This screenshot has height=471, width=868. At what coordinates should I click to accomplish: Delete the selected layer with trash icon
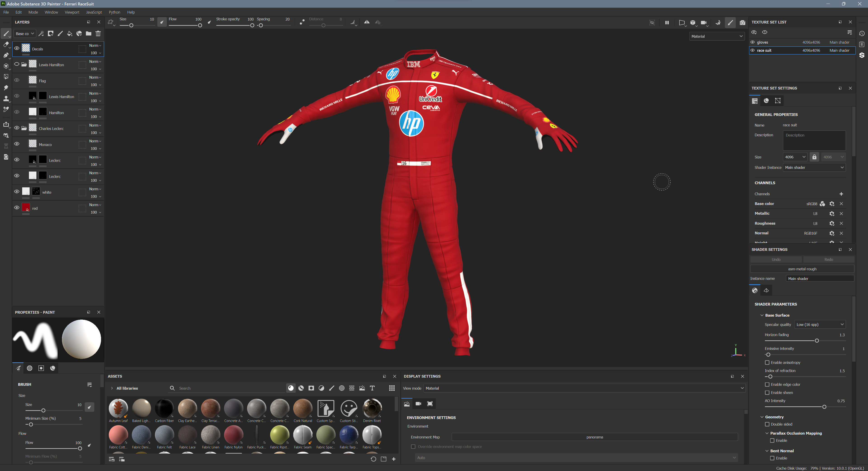[x=98, y=34]
